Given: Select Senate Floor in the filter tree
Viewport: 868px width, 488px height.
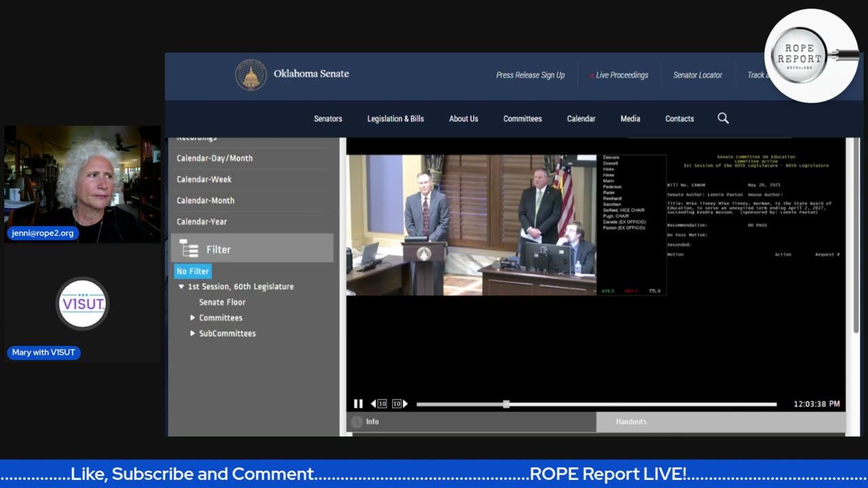Looking at the screenshot, I should (222, 302).
